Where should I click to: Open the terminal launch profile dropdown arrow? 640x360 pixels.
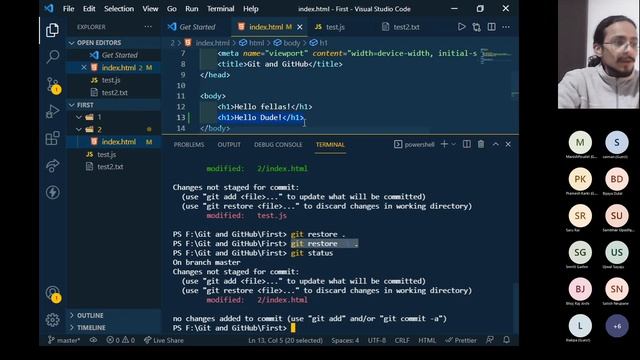pos(453,144)
